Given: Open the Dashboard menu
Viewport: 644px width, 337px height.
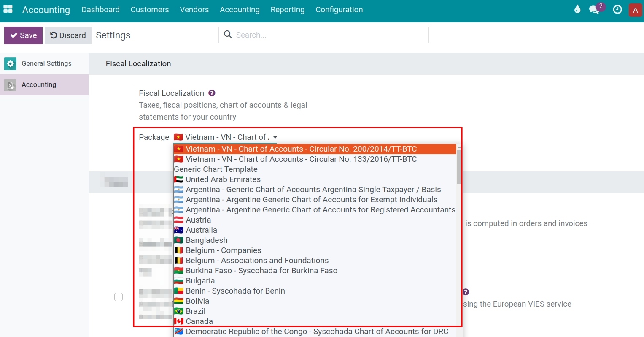Looking at the screenshot, I should pyautogui.click(x=100, y=10).
